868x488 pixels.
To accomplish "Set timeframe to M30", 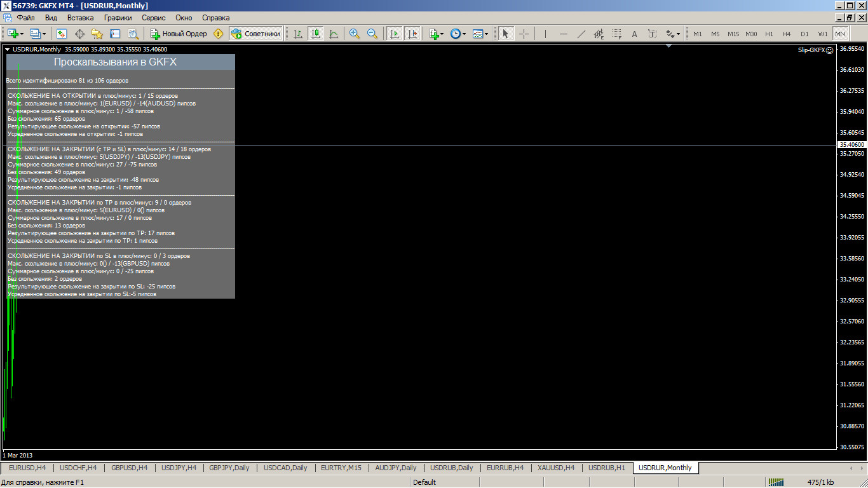I will tap(751, 34).
